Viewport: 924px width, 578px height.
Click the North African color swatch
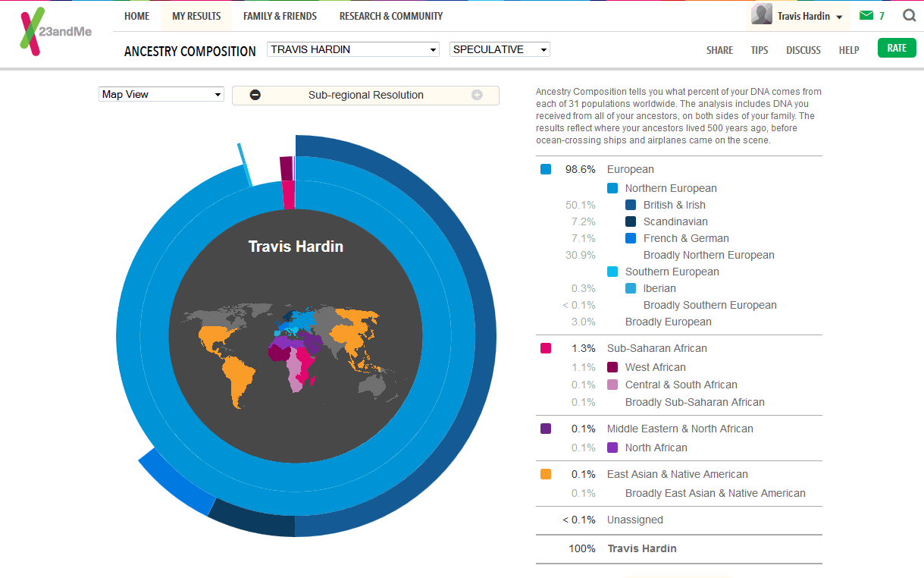(x=612, y=448)
